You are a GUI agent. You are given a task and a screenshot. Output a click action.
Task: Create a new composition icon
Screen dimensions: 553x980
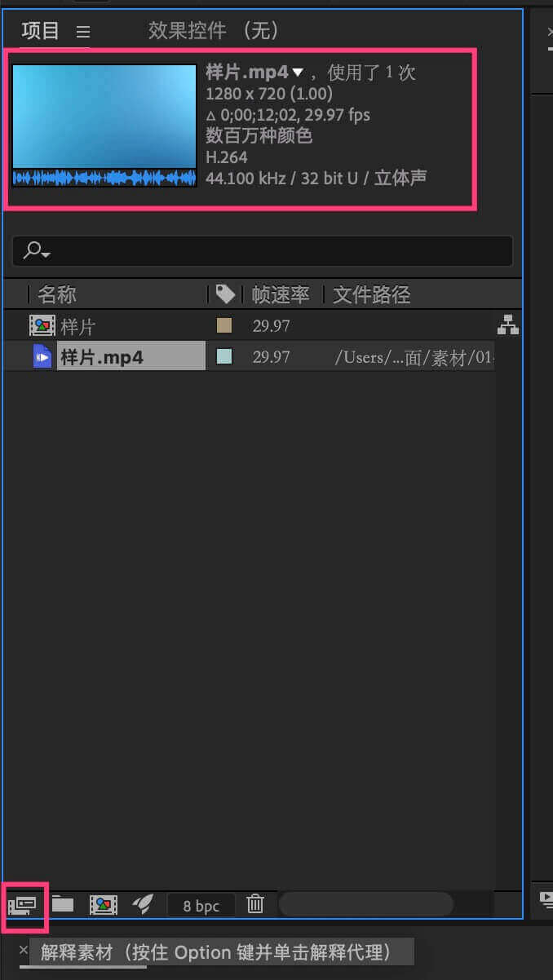click(x=104, y=904)
